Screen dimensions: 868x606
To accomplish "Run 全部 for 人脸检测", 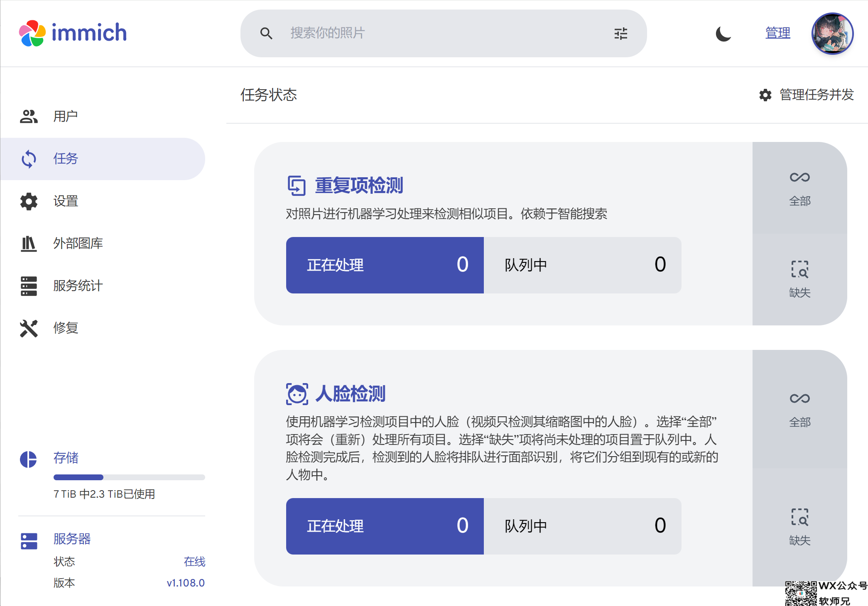I will click(x=799, y=409).
